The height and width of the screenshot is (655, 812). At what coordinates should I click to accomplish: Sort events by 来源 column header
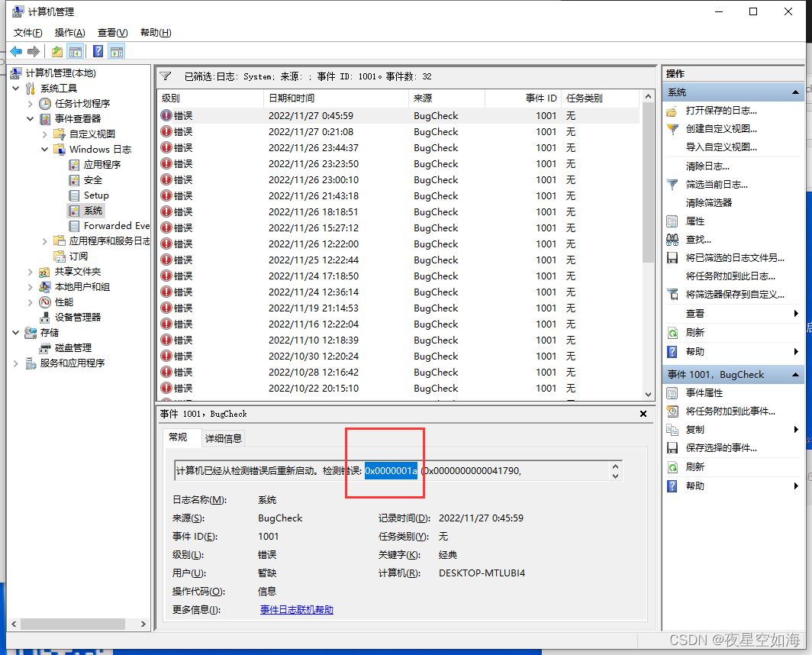(446, 98)
